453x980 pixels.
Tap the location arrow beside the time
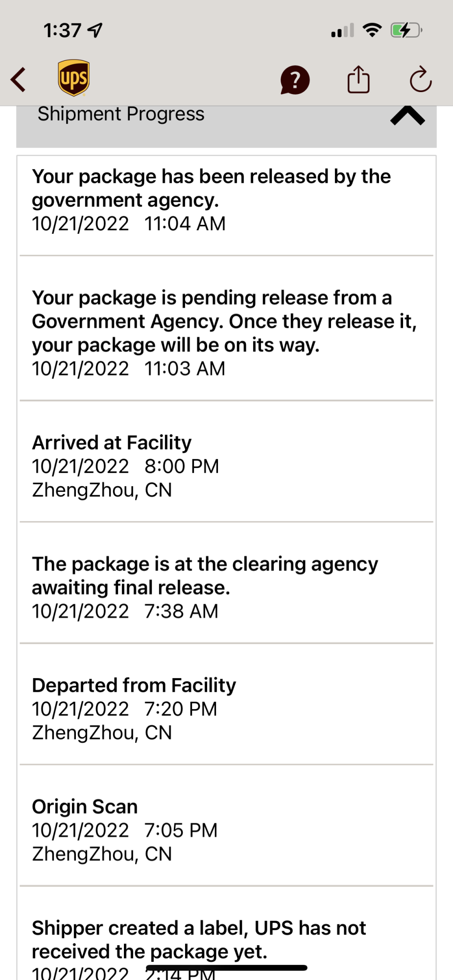click(95, 30)
